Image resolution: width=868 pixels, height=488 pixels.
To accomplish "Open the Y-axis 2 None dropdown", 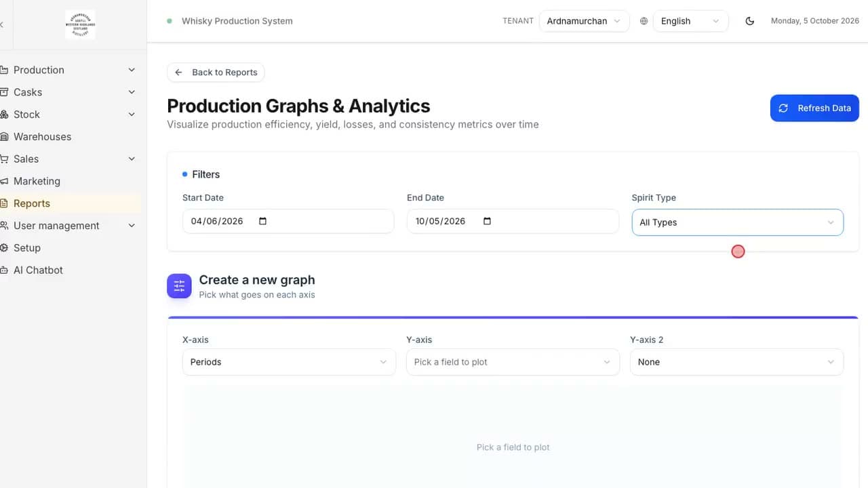I will tap(736, 362).
